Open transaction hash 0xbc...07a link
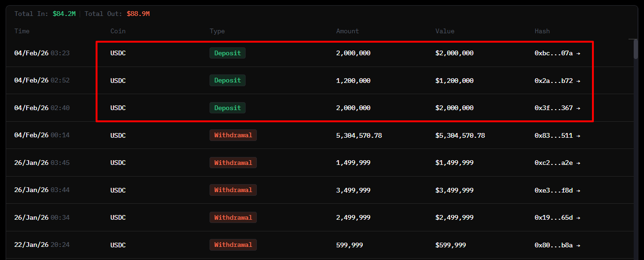 pyautogui.click(x=557, y=53)
